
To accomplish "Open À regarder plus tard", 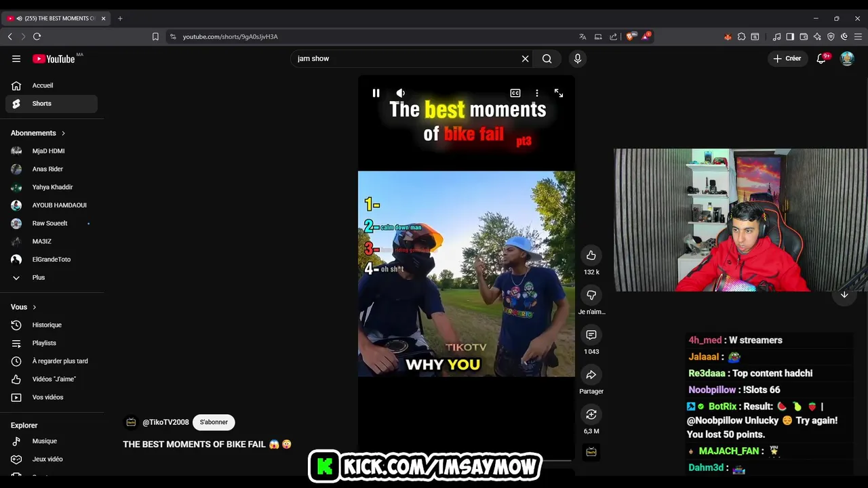I will pos(52,361).
